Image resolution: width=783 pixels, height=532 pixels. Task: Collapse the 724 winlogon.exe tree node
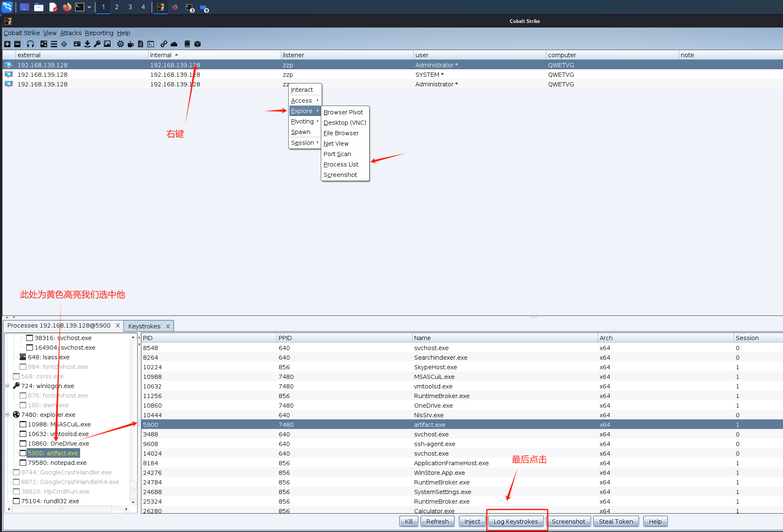8,386
